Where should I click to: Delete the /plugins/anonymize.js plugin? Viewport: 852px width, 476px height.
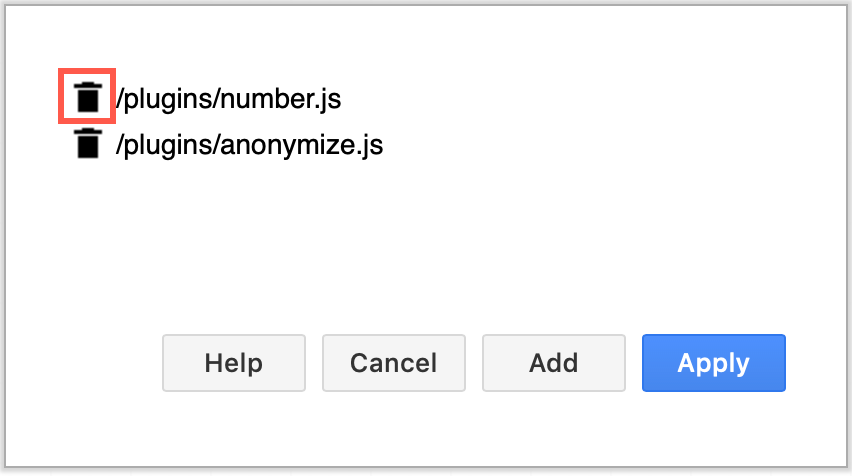88,145
